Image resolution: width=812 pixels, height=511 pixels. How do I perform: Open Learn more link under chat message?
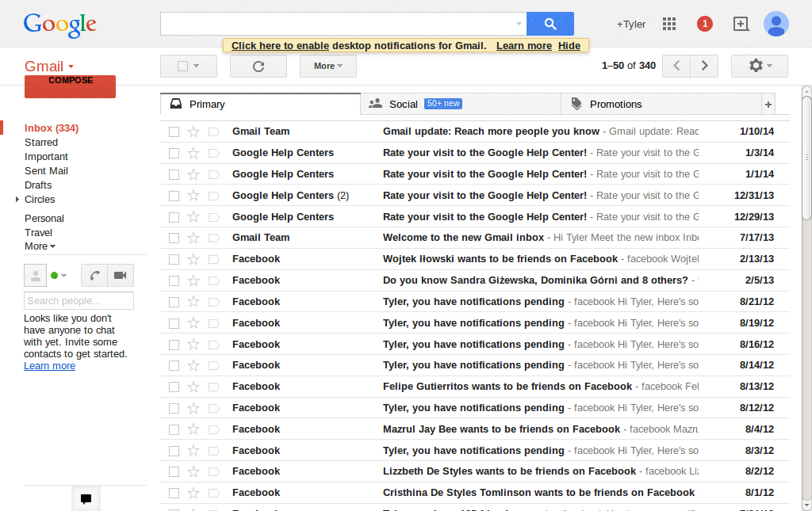click(49, 366)
